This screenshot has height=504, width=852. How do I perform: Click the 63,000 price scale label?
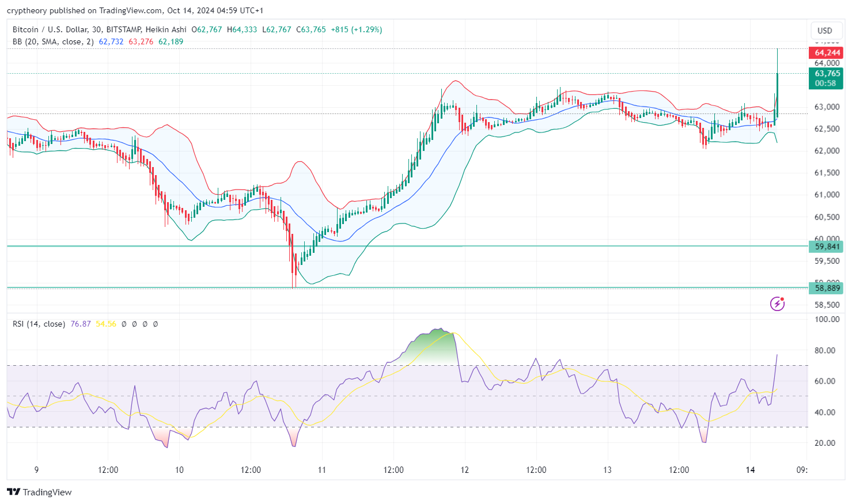coord(827,107)
